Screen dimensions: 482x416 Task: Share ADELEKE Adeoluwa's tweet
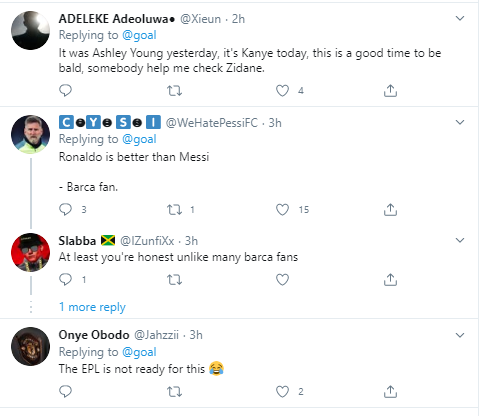tap(390, 90)
